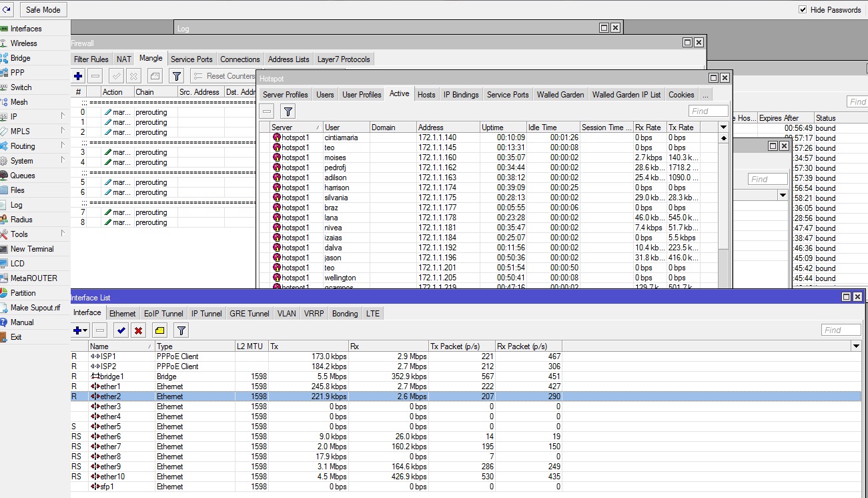Click the add interface plus icon

pyautogui.click(x=78, y=330)
